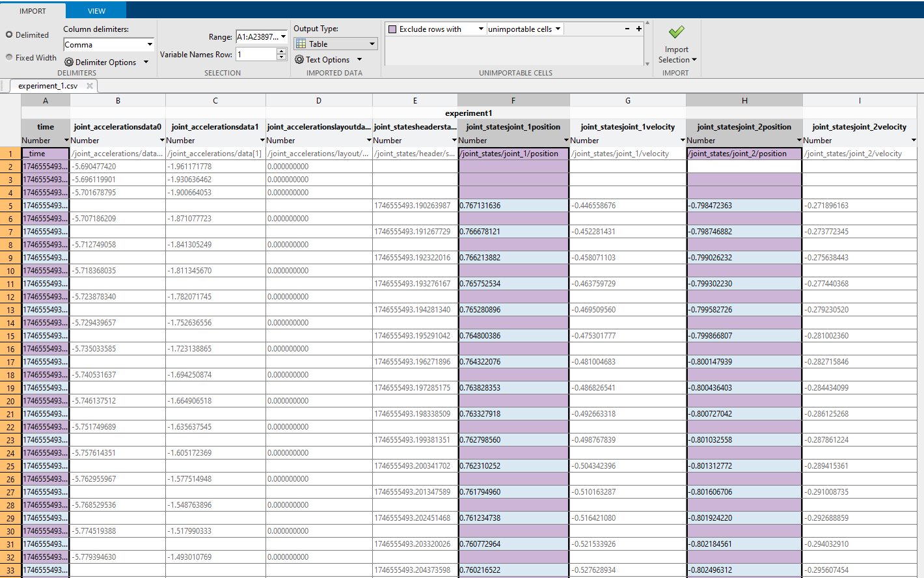Click the Text Options gear icon
The image size is (924, 578).
[299, 59]
